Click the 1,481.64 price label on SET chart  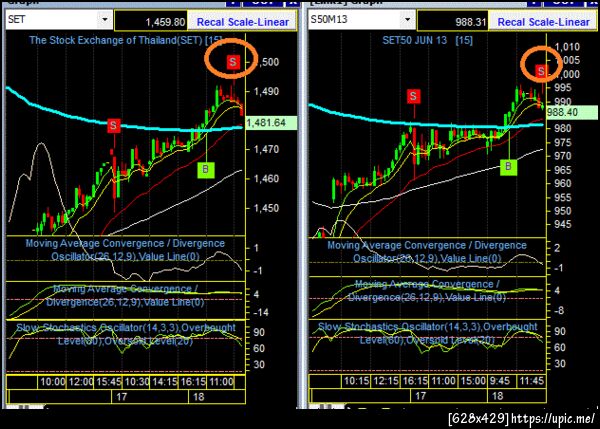271,122
